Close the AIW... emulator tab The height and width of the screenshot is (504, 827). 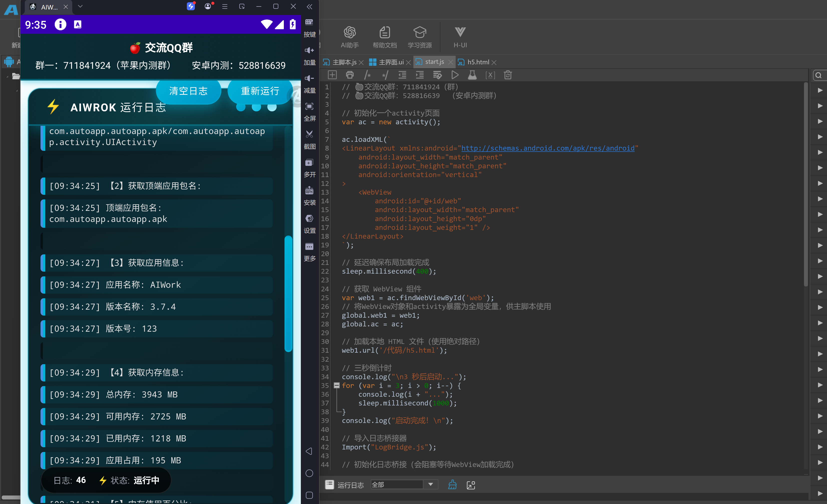pyautogui.click(x=66, y=7)
